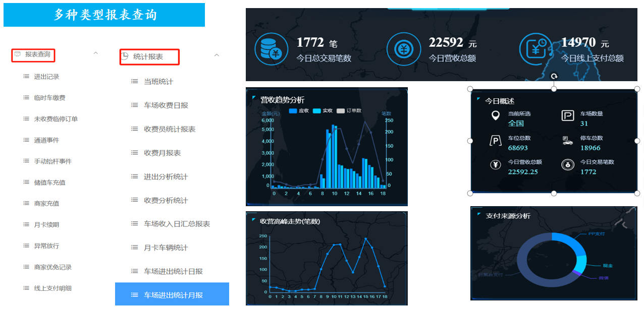
Task: Collapse the 报表查询 menu group
Action: (x=95, y=53)
